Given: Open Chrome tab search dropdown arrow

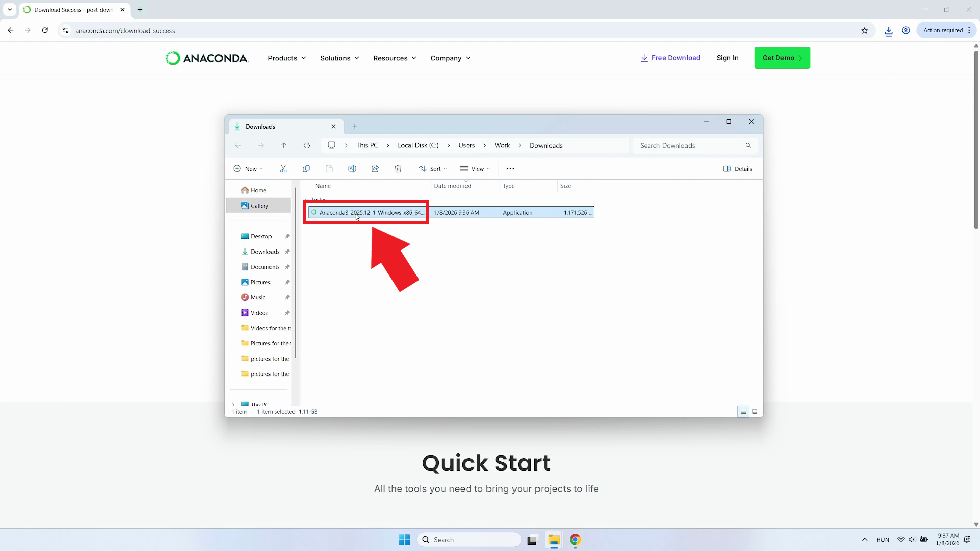Looking at the screenshot, I should [10, 10].
